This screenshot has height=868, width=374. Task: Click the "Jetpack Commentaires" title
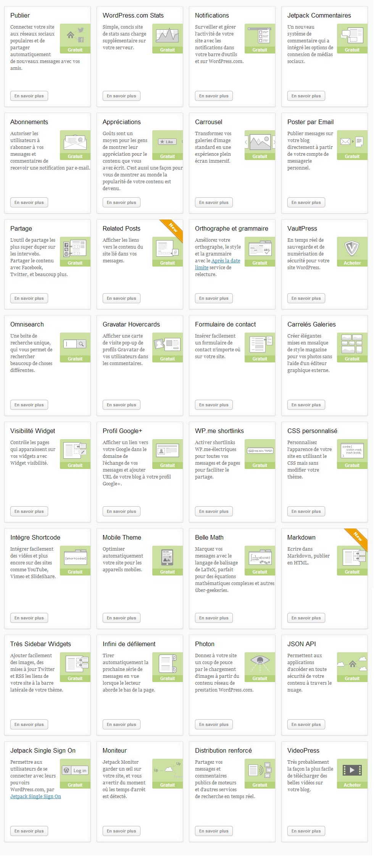coord(319,15)
